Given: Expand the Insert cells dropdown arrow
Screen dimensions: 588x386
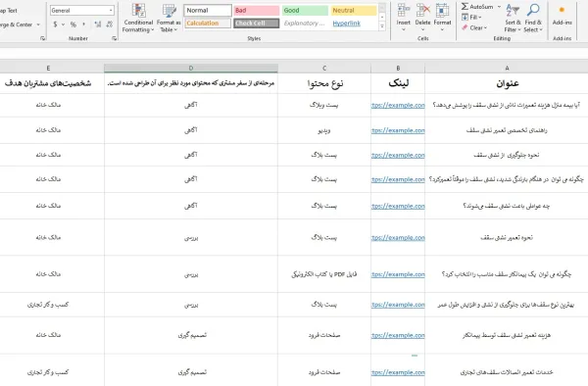Looking at the screenshot, I should tap(404, 29).
